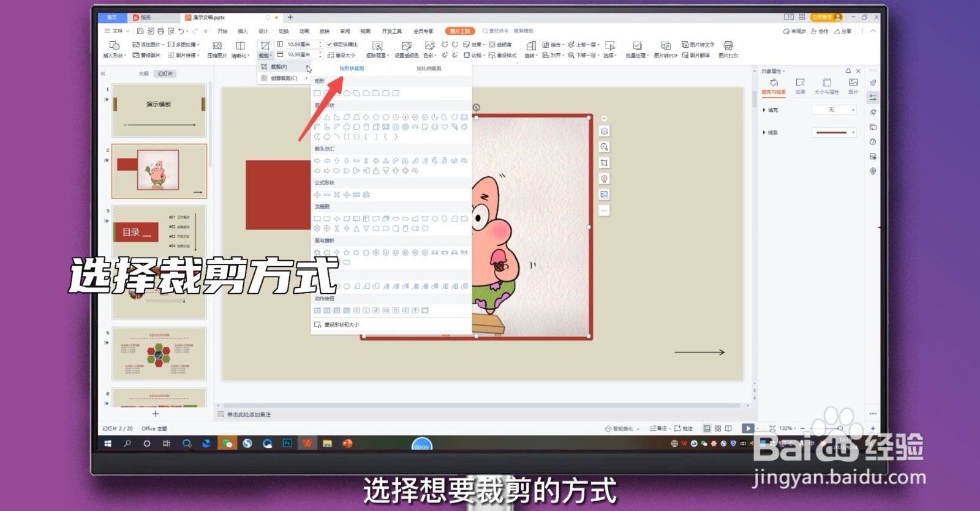Select the 目录 slide 3 thumbnail
The width and height of the screenshot is (980, 511).
(x=159, y=232)
